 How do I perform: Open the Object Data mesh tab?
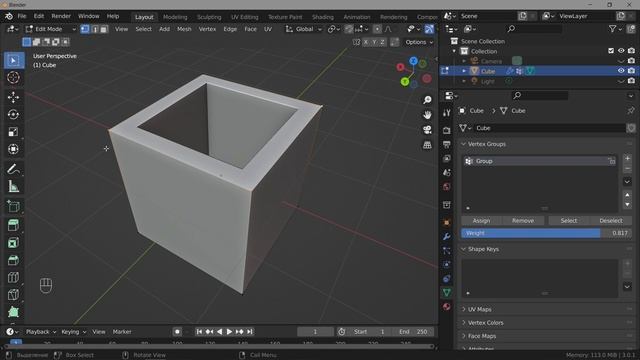tap(447, 292)
